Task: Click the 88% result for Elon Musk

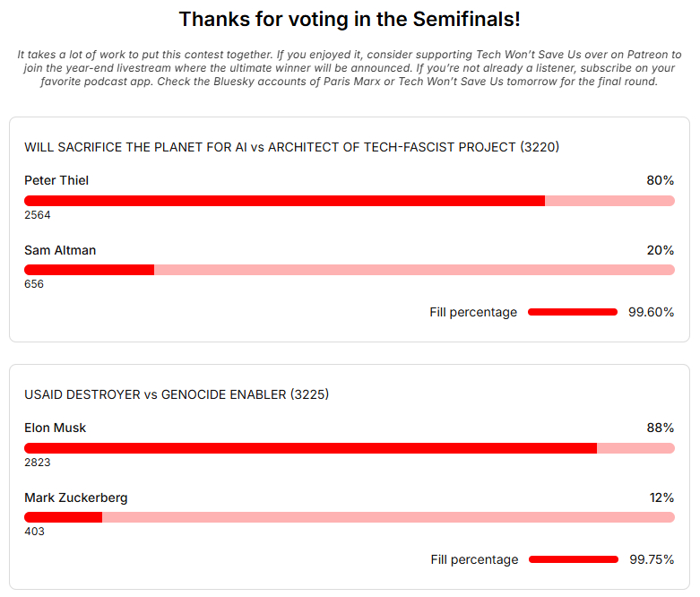Action: (x=660, y=428)
